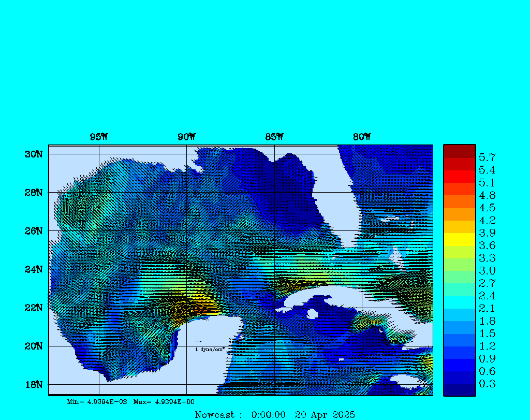Click the 1 dyne/cm² scale arrow label

209,350
